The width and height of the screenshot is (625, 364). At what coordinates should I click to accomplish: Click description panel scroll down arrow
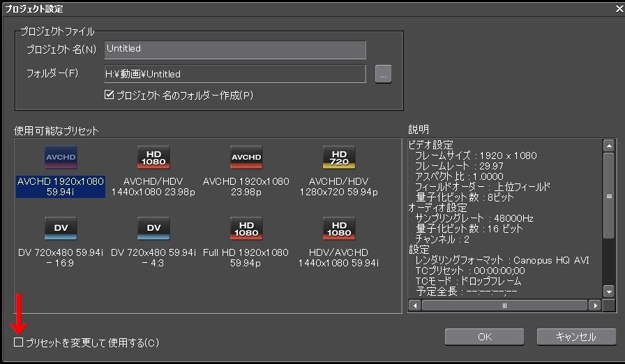(x=609, y=291)
